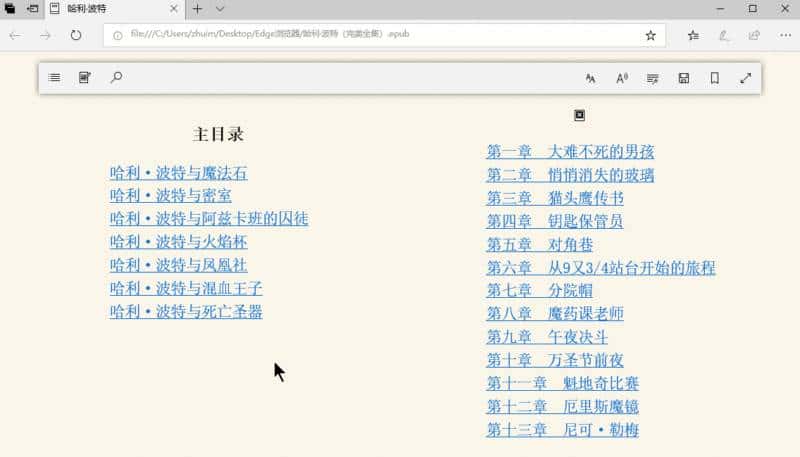The image size is (800, 457).
Task: Open Settings and more menu
Action: point(785,35)
